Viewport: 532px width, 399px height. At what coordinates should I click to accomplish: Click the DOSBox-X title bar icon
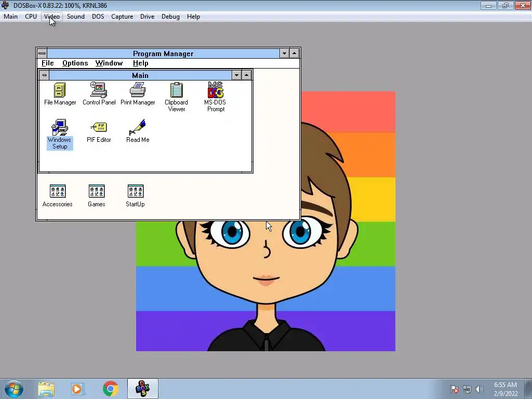pos(5,5)
